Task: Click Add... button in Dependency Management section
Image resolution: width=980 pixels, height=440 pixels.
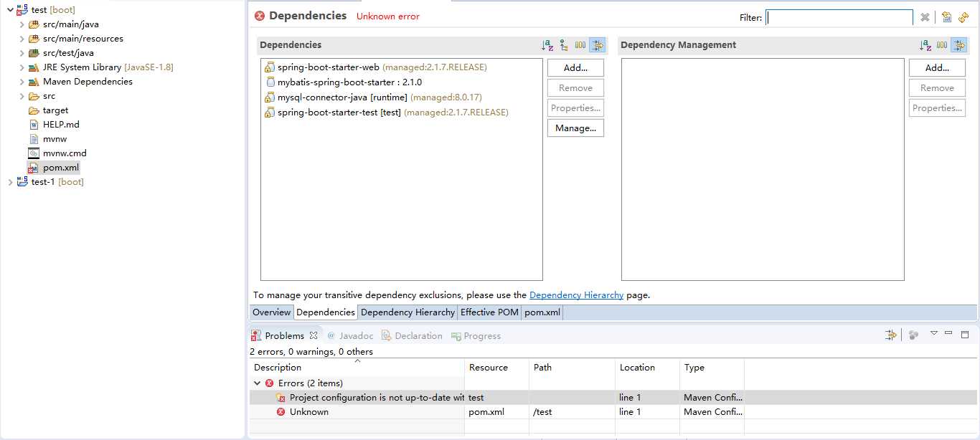Action: (x=937, y=68)
